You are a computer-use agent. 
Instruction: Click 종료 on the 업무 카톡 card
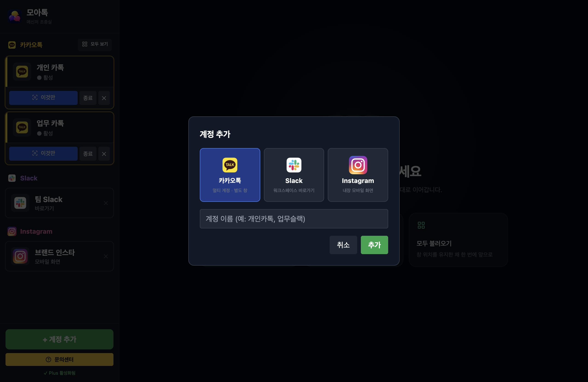(x=88, y=154)
